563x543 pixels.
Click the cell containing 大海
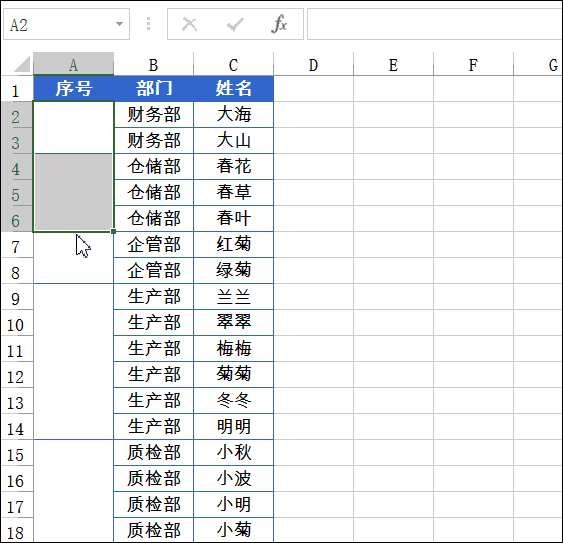coord(233,115)
